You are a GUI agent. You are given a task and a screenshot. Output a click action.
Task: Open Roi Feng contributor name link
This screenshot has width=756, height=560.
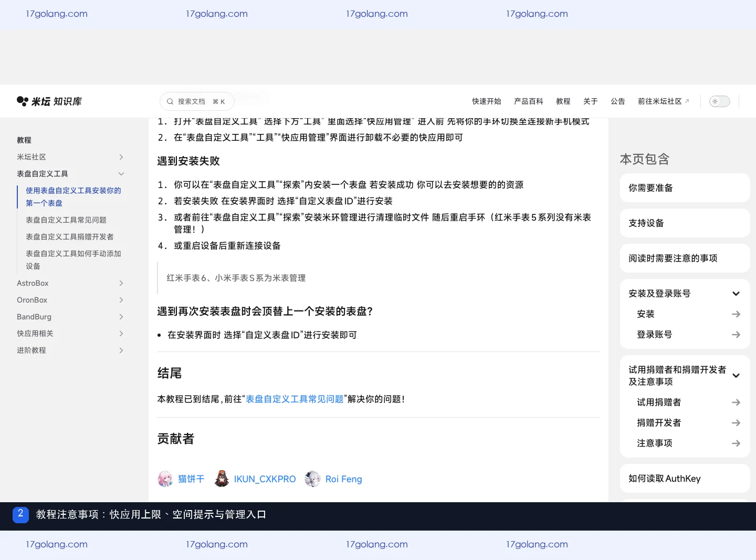(x=344, y=479)
